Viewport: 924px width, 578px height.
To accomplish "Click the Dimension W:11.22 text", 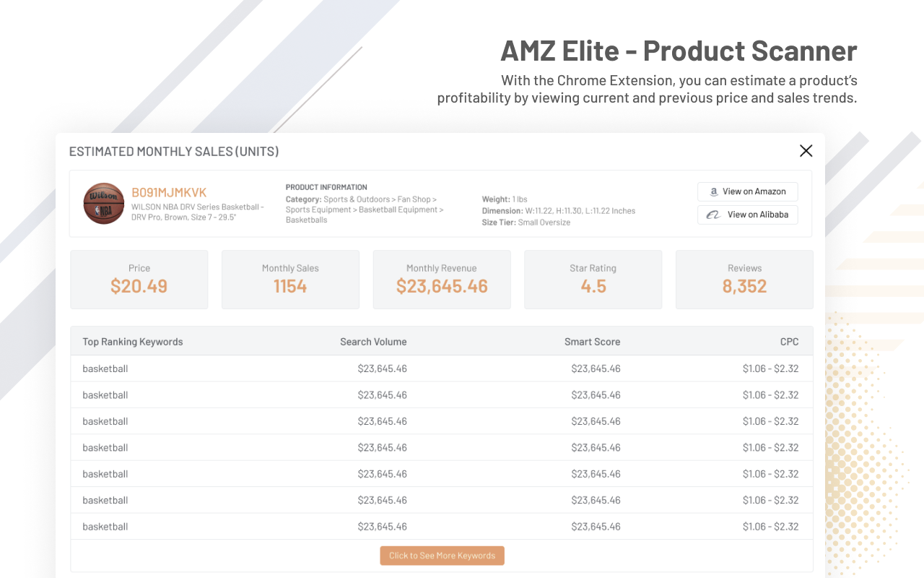I will click(559, 211).
